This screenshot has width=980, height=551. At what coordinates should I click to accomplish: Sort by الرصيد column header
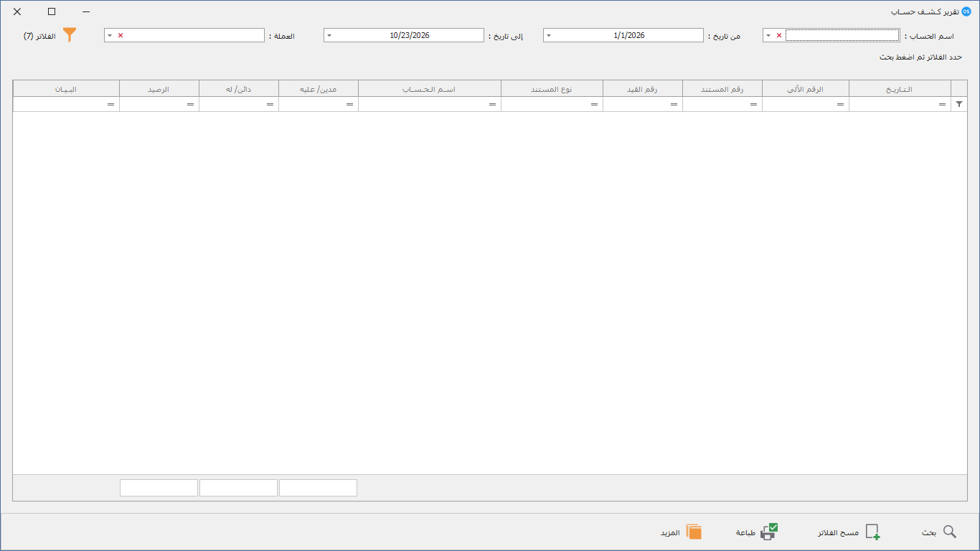(x=159, y=89)
